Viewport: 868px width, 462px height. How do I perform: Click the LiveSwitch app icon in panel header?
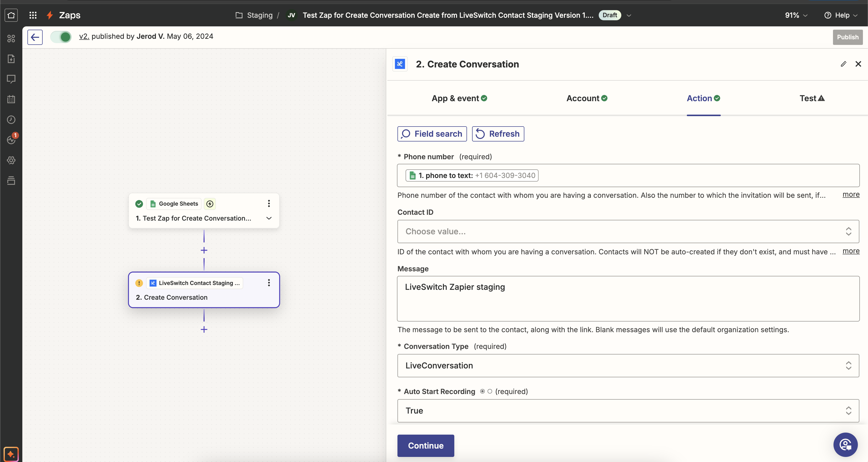tap(400, 64)
